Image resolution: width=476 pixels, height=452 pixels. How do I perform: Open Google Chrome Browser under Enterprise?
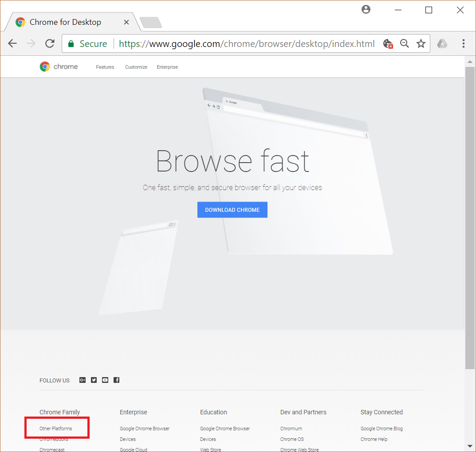click(x=145, y=429)
